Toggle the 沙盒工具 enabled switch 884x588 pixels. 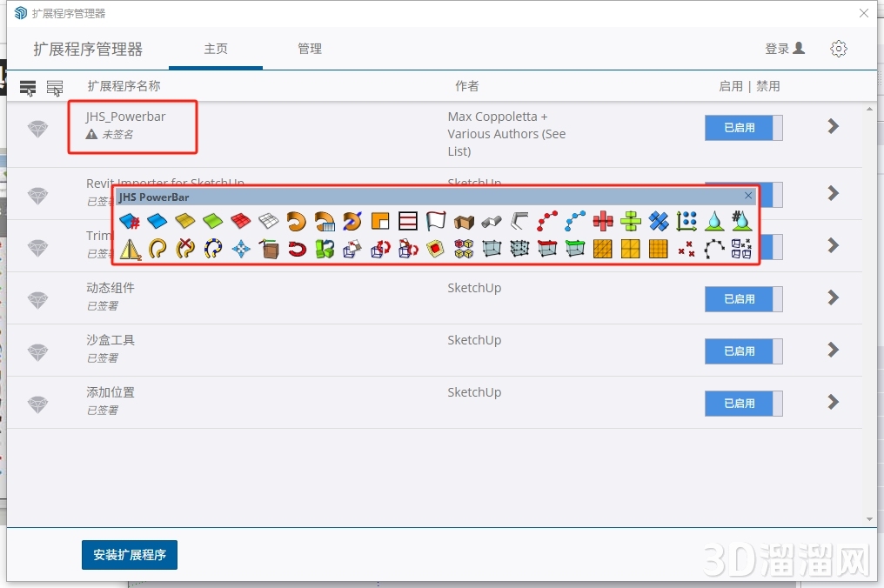[x=743, y=351]
